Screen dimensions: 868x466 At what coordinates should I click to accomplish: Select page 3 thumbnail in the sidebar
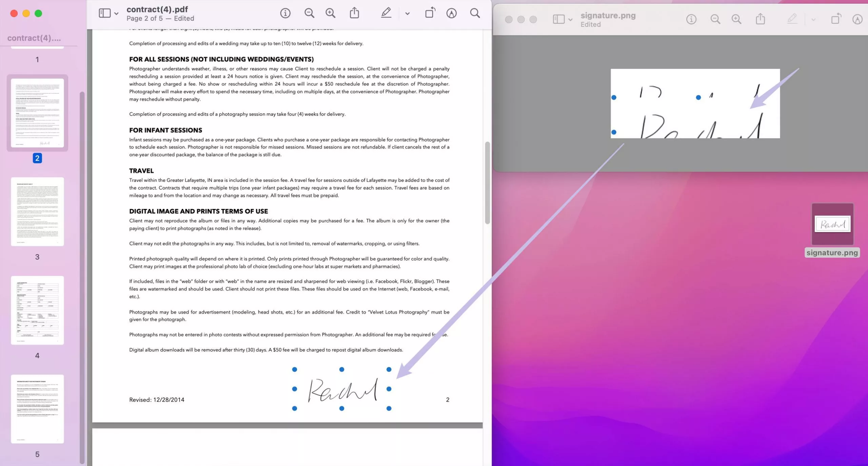(37, 212)
